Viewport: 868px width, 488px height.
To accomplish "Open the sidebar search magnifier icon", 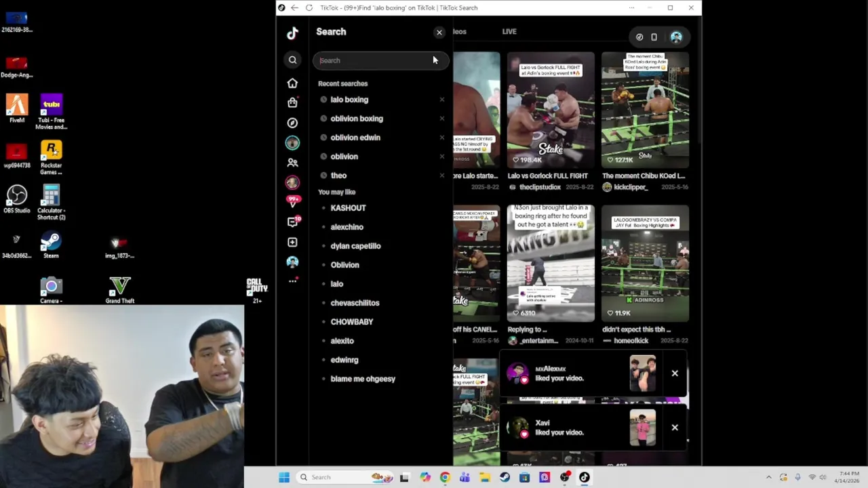I will coord(292,60).
